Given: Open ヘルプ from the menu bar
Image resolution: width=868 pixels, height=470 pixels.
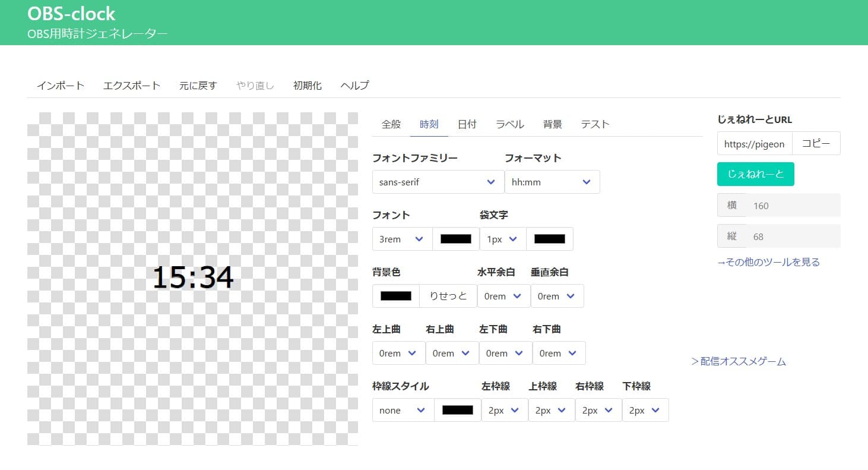Looking at the screenshot, I should [354, 85].
